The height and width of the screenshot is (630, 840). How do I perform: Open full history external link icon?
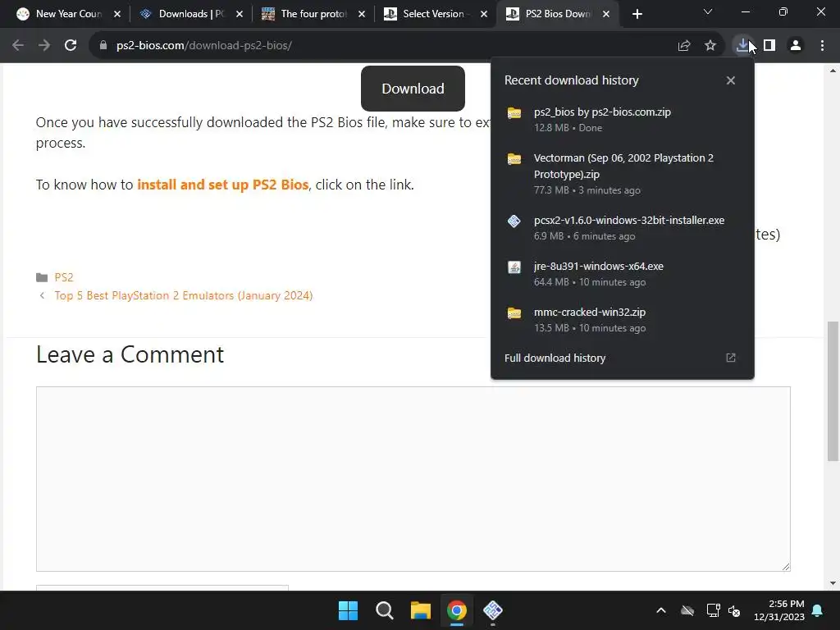click(731, 358)
